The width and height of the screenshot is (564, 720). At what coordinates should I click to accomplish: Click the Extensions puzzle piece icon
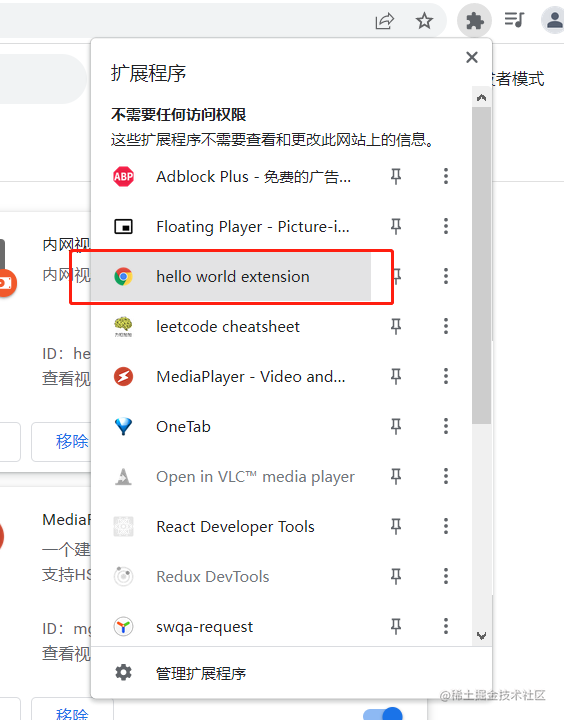pos(474,21)
